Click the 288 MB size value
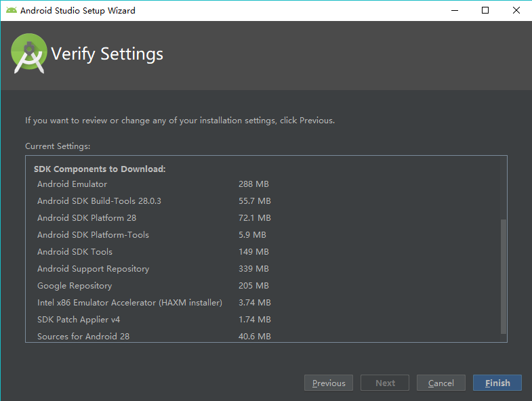This screenshot has height=401, width=532. tap(253, 184)
